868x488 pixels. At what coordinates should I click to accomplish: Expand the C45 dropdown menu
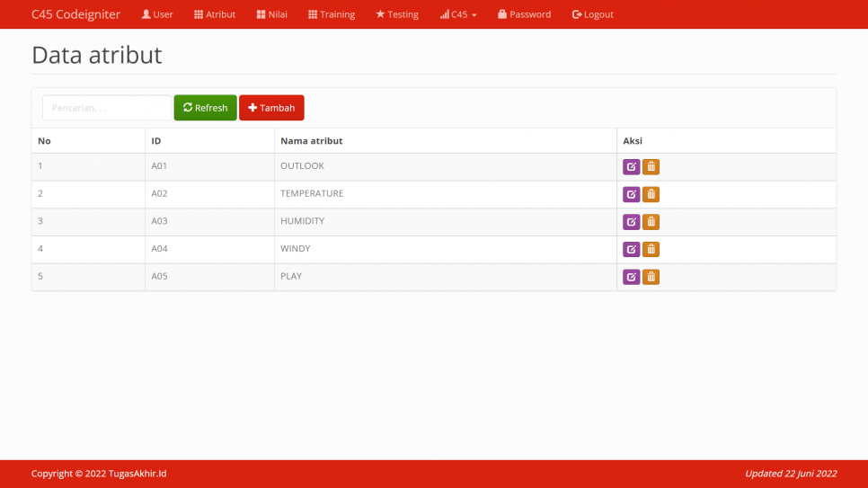coord(458,14)
